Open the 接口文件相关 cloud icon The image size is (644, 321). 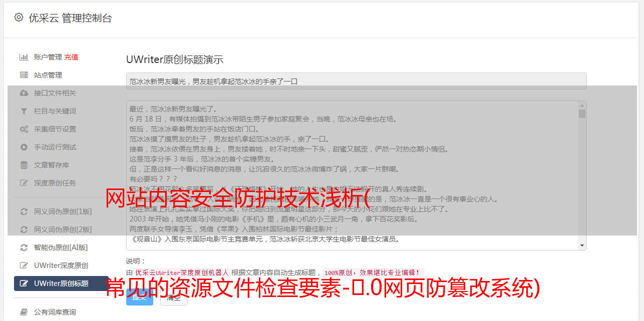pos(24,93)
